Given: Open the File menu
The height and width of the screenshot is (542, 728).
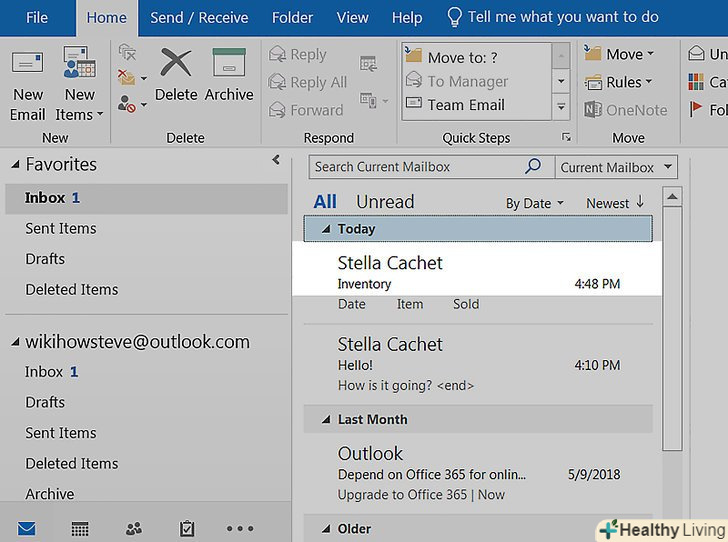Looking at the screenshot, I should point(36,17).
